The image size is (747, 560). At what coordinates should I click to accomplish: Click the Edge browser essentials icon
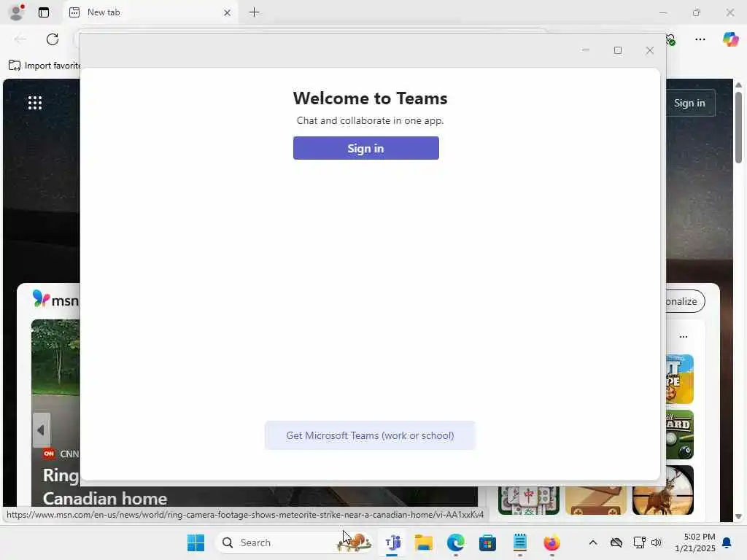[670, 39]
